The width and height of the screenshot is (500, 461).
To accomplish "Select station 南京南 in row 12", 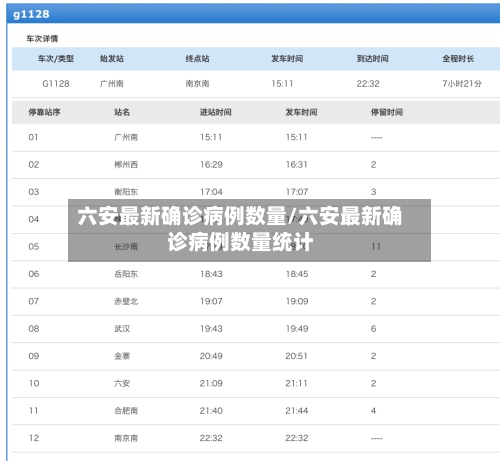I will point(126,438).
